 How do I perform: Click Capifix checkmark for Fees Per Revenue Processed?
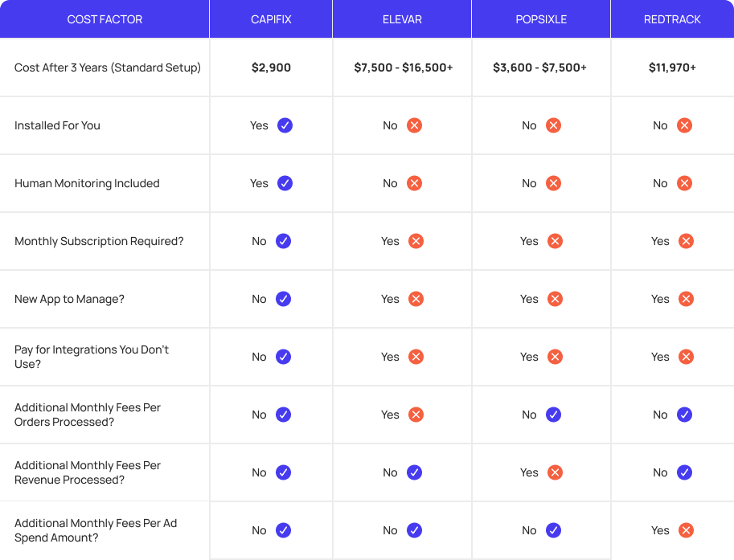coord(283,472)
